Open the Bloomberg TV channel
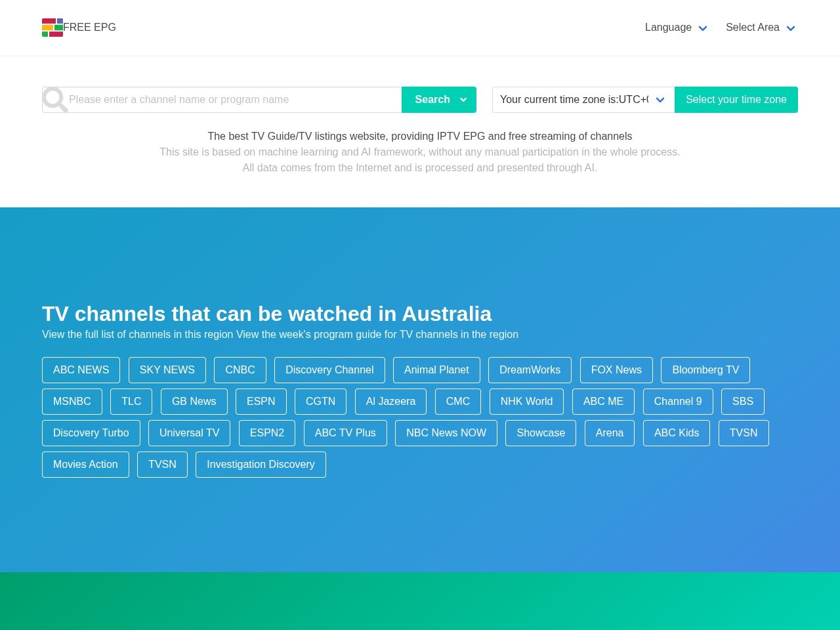840x630 pixels. click(705, 370)
